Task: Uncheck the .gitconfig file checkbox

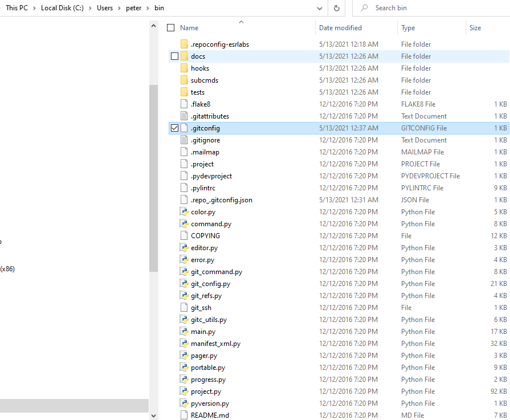Action: tap(174, 128)
